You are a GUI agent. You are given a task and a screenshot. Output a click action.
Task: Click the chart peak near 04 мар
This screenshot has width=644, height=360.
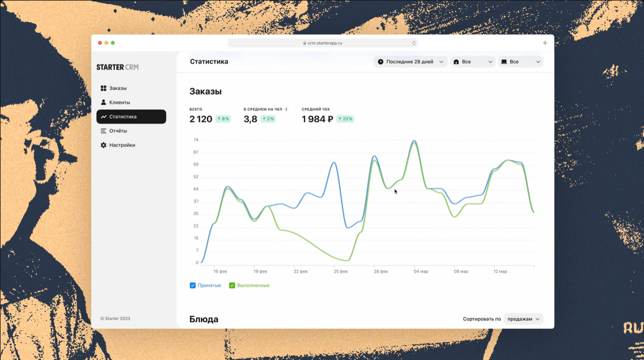pyautogui.click(x=414, y=141)
